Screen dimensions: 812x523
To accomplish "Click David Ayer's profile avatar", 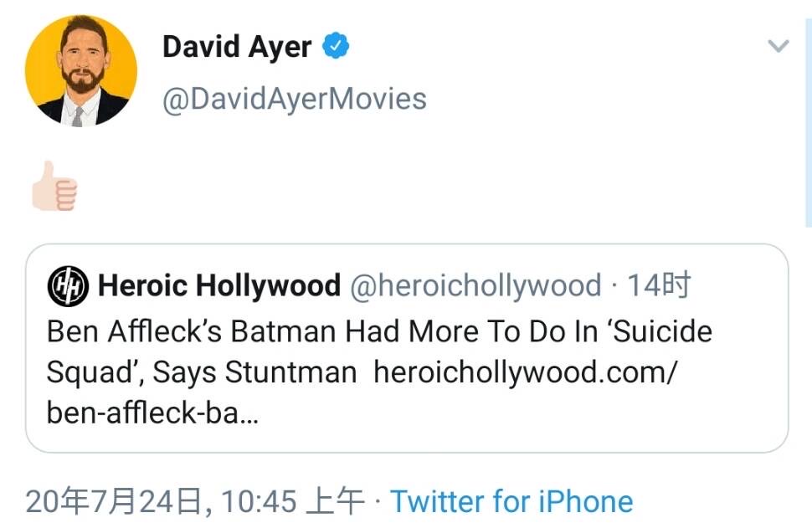I will coord(81,70).
